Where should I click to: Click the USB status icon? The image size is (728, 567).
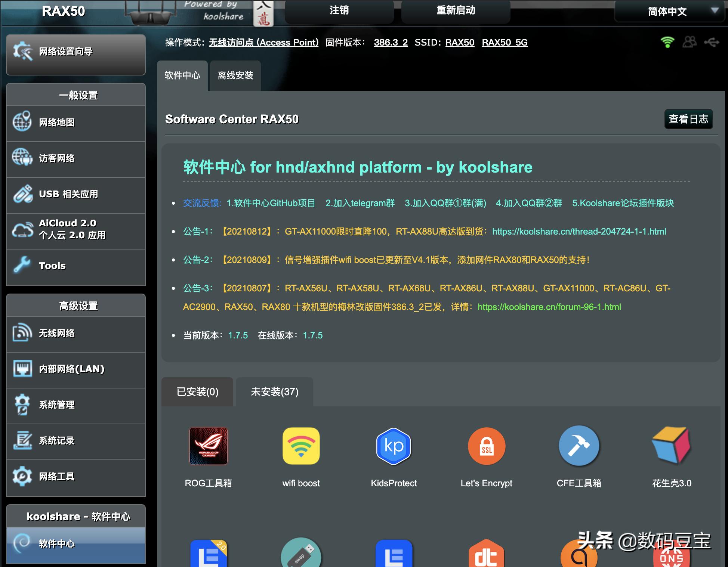(x=712, y=42)
